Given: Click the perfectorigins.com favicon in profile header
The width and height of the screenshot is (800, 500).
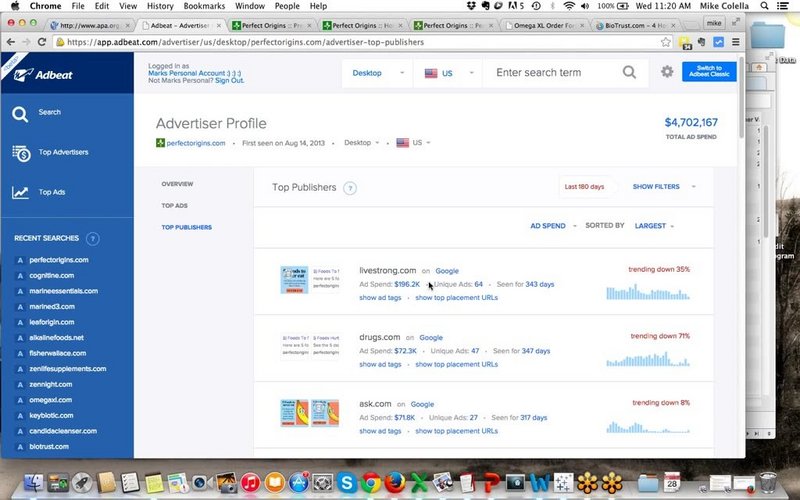Looking at the screenshot, I should click(x=160, y=143).
